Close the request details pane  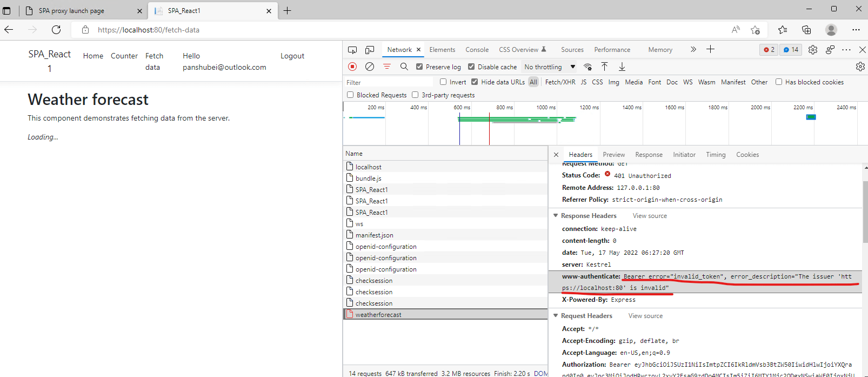[556, 155]
